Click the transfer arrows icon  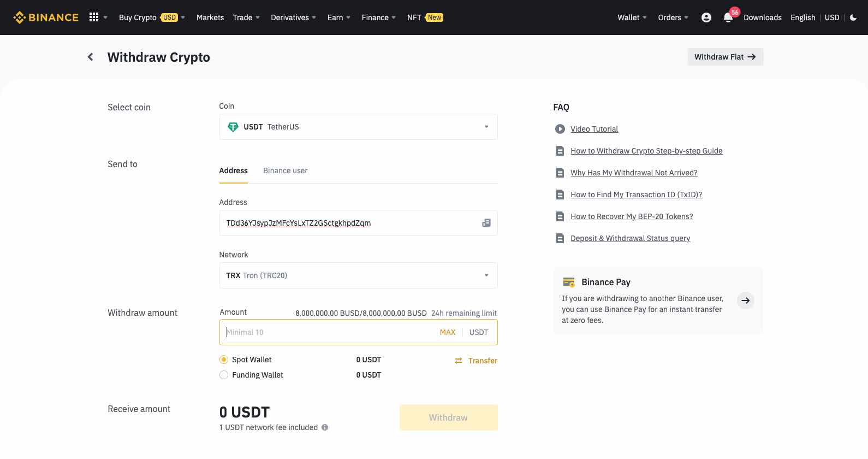pyautogui.click(x=459, y=361)
